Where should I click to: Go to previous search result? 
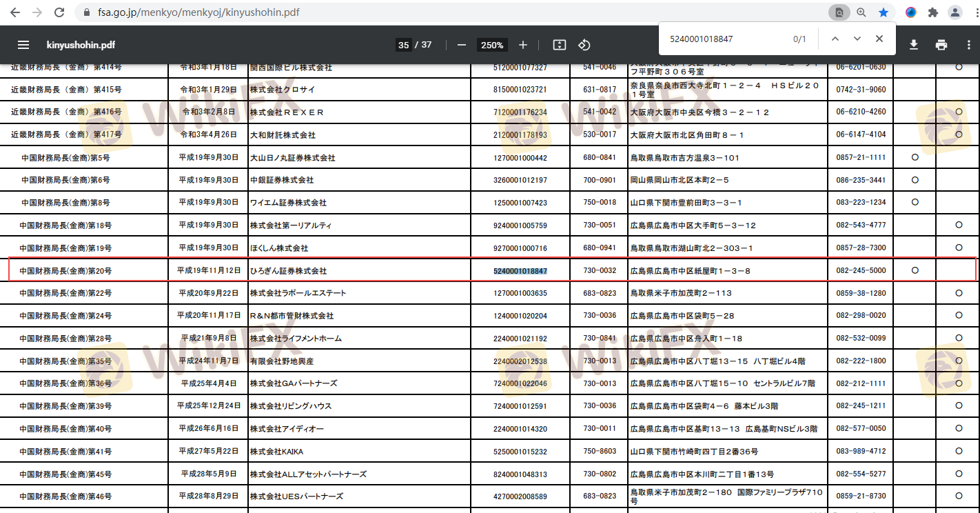[x=835, y=39]
